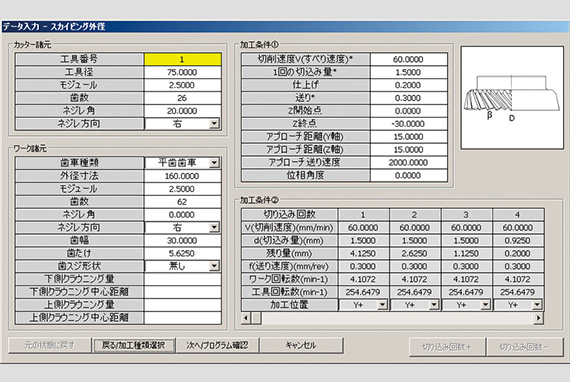Viewport: 570px width, 382px height.
Task: Click the 残り量 cell showing 0.2000
Action: pos(518,253)
